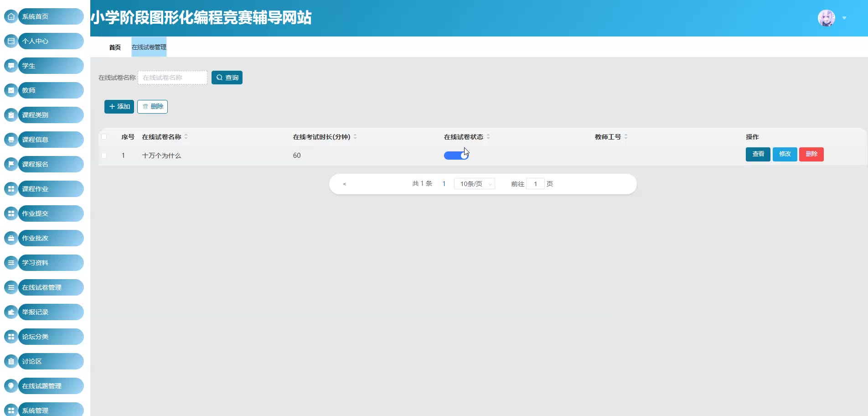The image size is (868, 416).
Task: Expand the user menu arrow beside avatar
Action: coord(844,18)
